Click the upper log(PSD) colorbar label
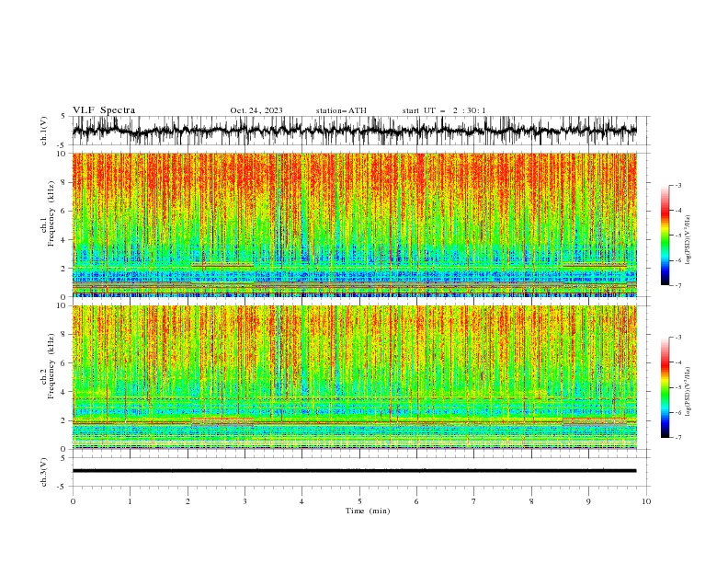728x563 pixels. (688, 240)
